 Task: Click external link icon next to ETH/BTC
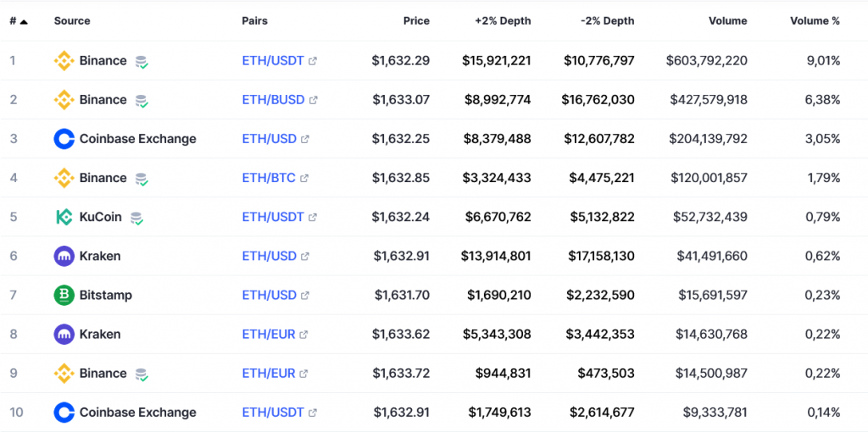[x=304, y=178]
